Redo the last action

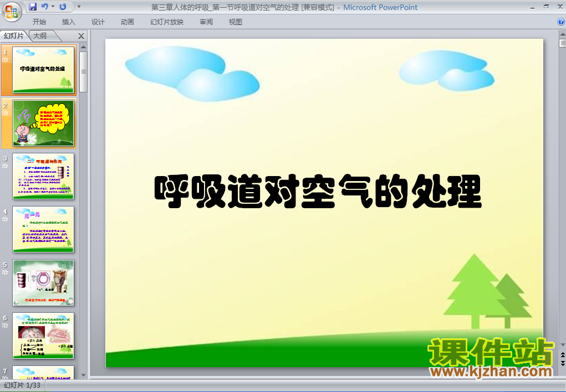pyautogui.click(x=63, y=7)
